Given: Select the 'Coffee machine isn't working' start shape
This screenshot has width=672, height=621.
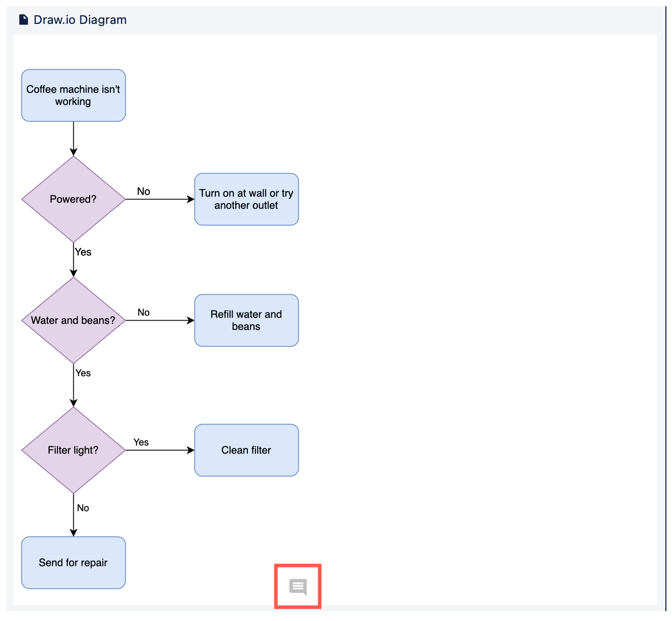Looking at the screenshot, I should tap(73, 95).
